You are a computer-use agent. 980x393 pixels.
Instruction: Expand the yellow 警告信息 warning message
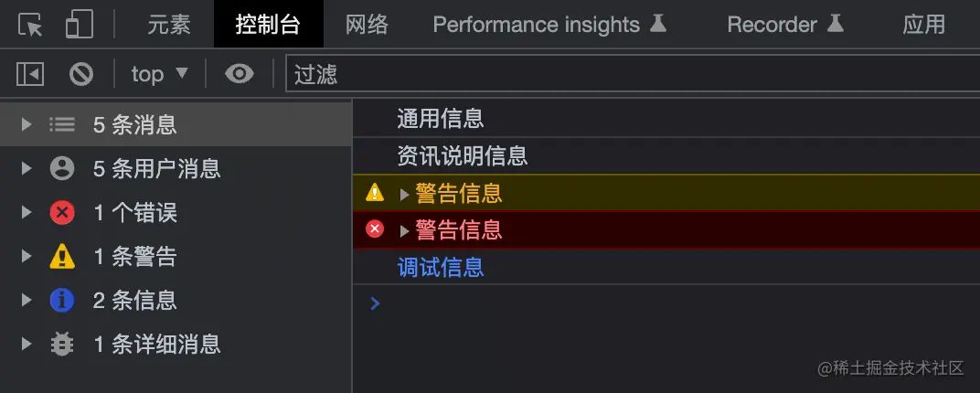(405, 194)
